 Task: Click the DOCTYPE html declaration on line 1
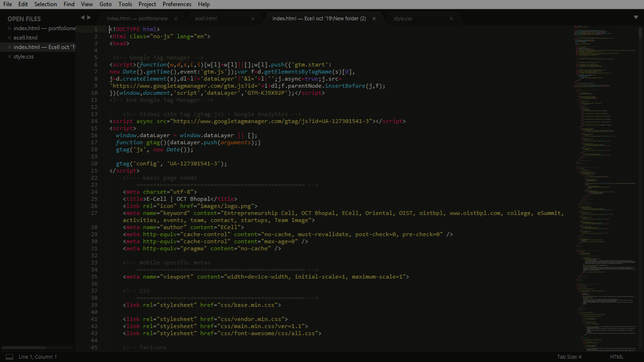[x=134, y=29]
